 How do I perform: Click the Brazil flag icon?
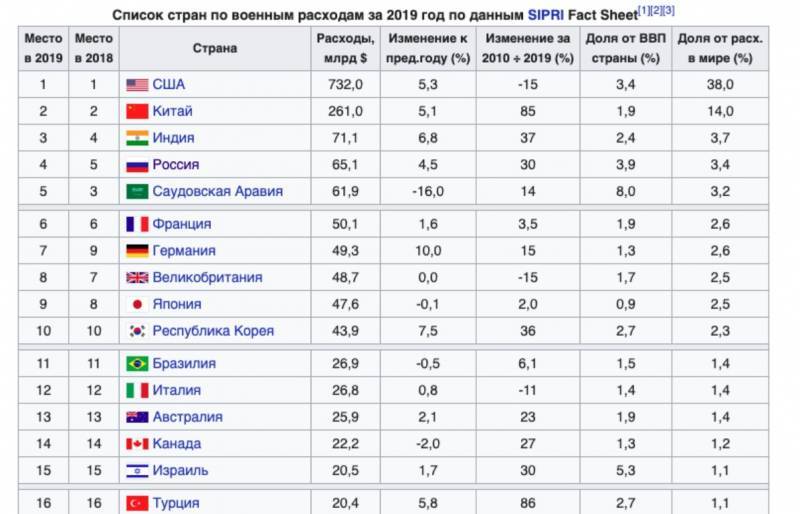[137, 363]
